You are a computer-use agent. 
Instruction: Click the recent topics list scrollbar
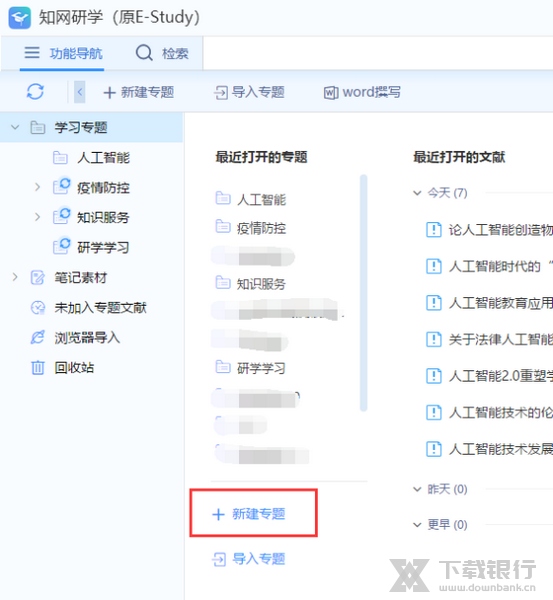364,293
